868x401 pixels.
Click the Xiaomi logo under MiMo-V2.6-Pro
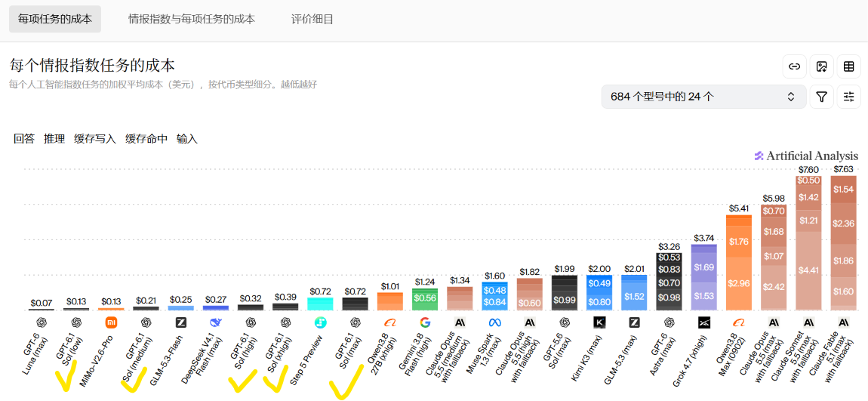111,322
